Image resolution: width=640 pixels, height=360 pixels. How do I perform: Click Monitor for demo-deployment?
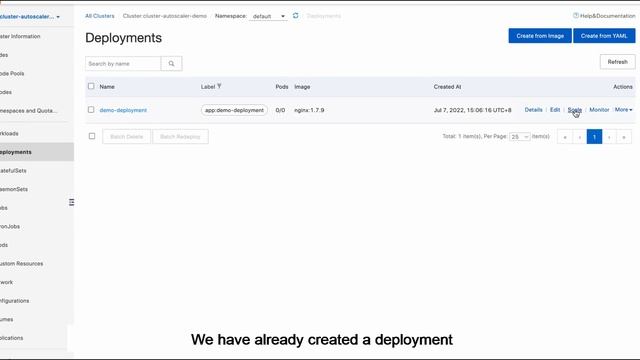pyautogui.click(x=599, y=110)
